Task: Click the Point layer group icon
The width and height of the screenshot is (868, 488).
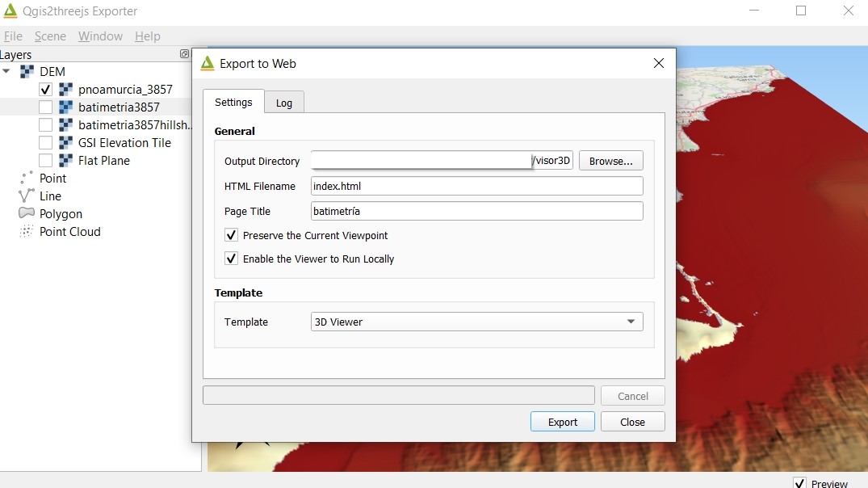Action: click(27, 179)
